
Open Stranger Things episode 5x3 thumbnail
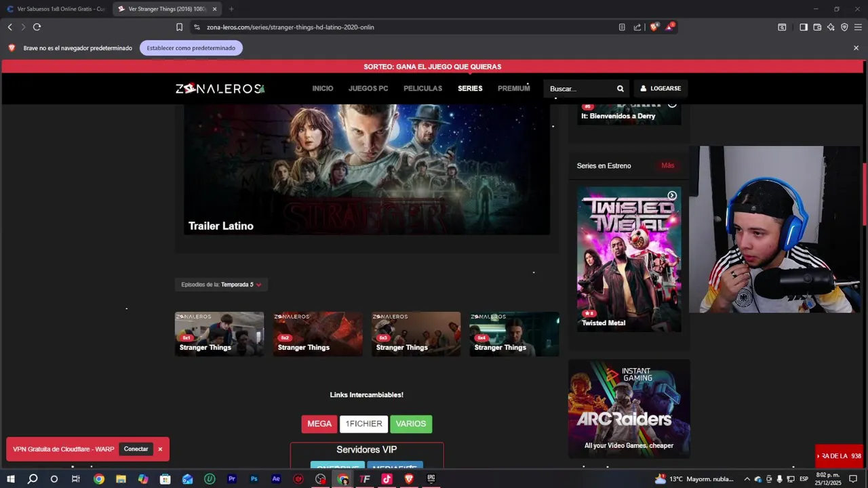pyautogui.click(x=416, y=334)
